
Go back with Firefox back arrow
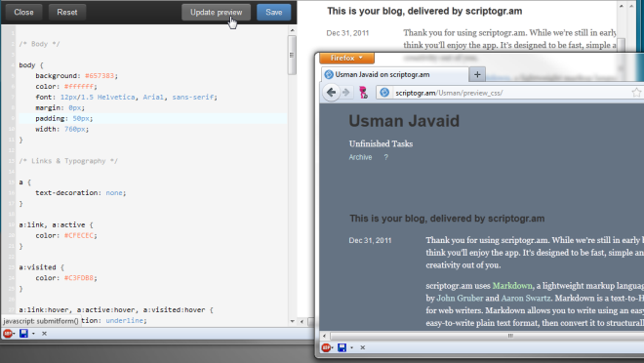pos(331,93)
